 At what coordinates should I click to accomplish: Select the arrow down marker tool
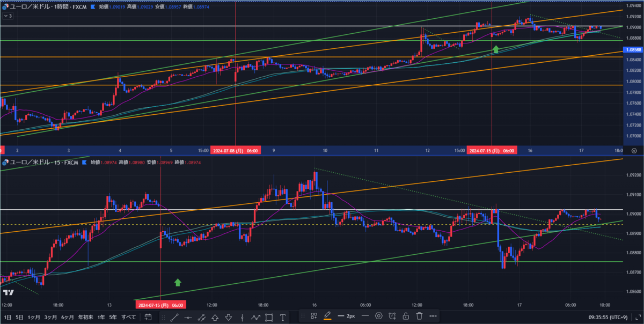229,317
